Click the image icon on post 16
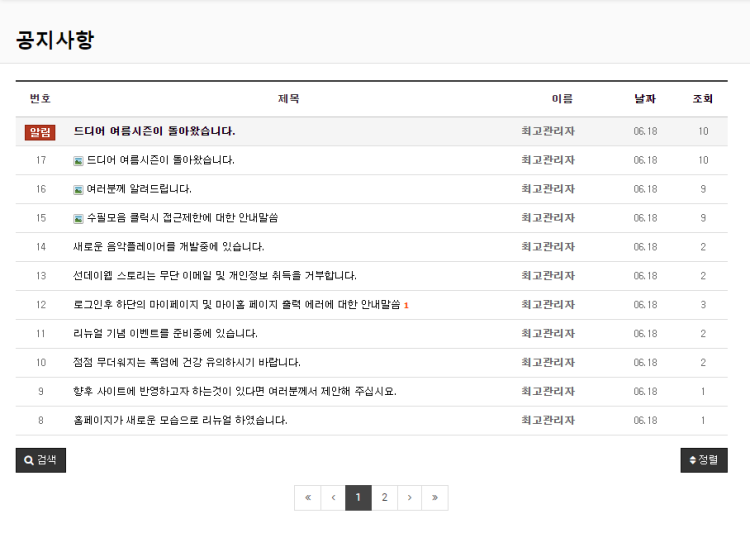The width and height of the screenshot is (750, 533). coord(78,189)
